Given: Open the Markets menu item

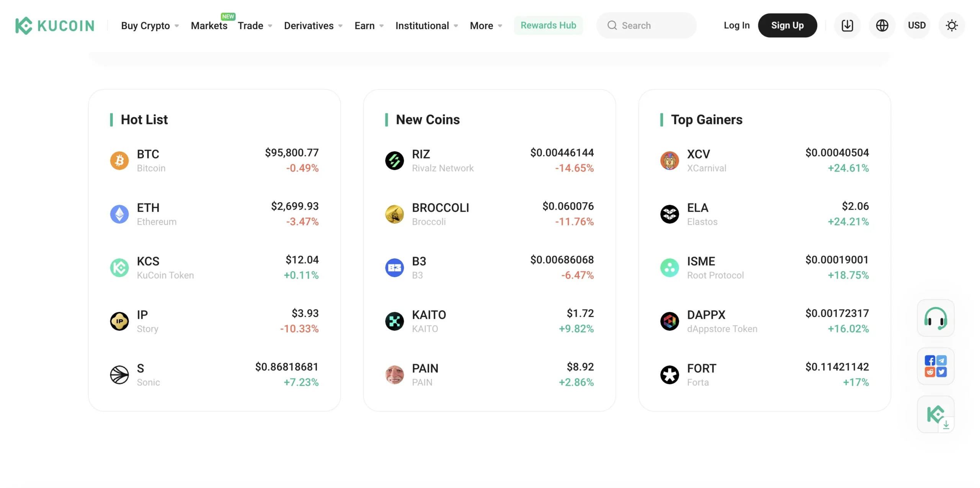Looking at the screenshot, I should (x=209, y=26).
